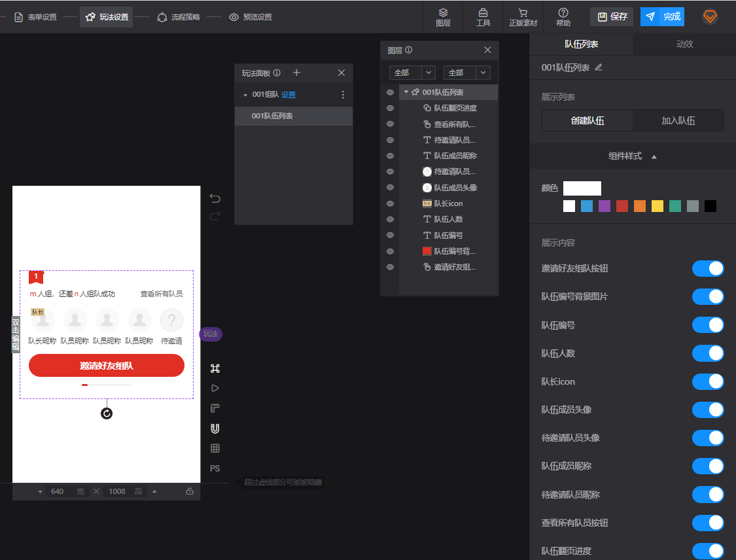Viewport: 736px width, 560px height.
Task: Click the redo arrow beside canvas
Action: click(215, 216)
